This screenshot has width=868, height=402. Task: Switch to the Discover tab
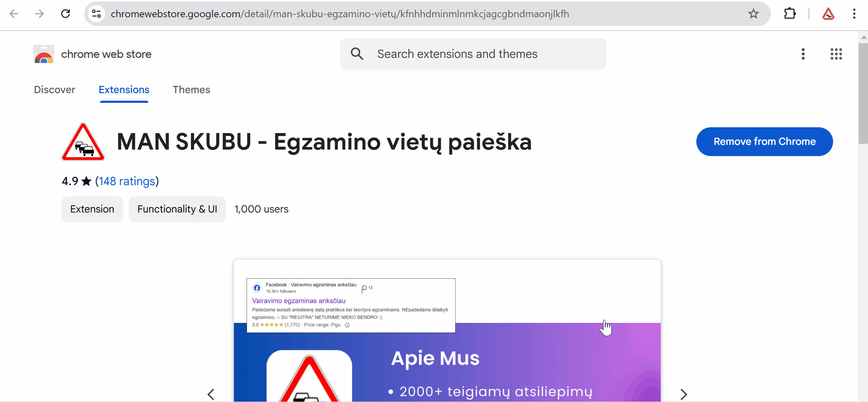pyautogui.click(x=54, y=90)
